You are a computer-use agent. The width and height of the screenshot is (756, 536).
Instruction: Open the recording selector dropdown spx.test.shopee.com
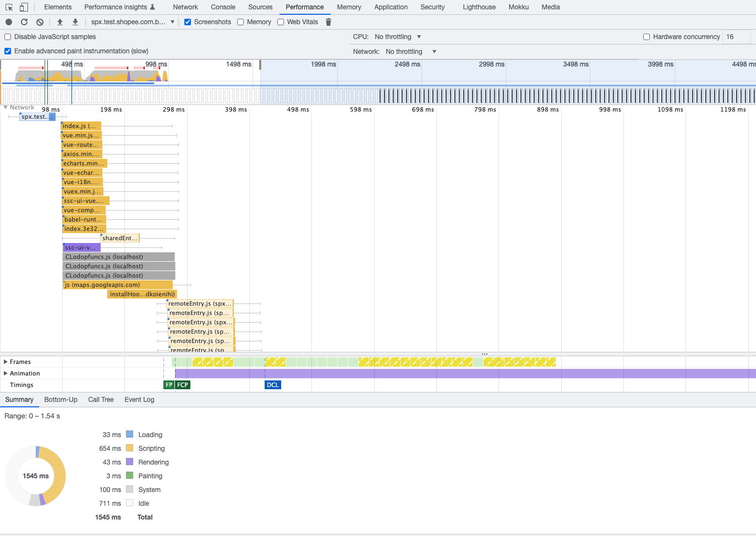133,22
